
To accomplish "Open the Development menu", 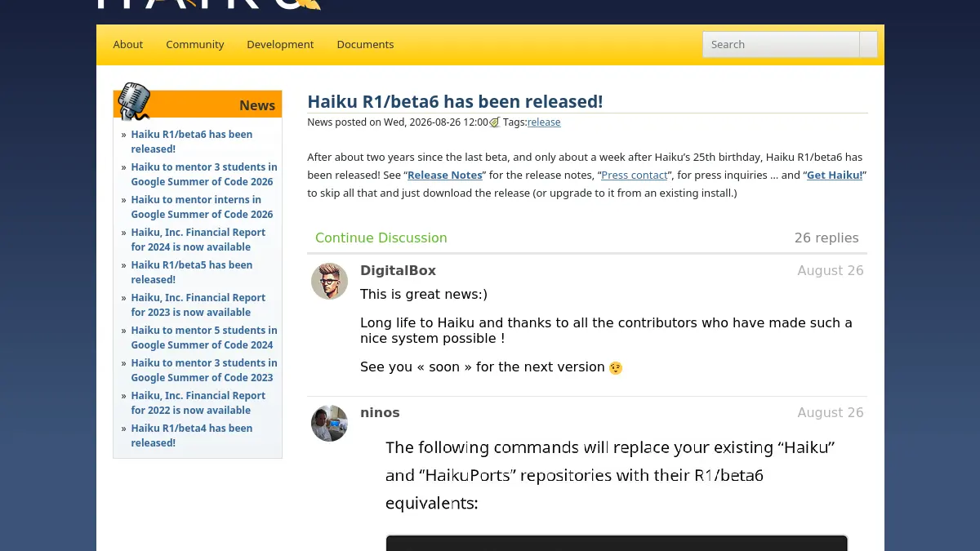I will point(280,45).
